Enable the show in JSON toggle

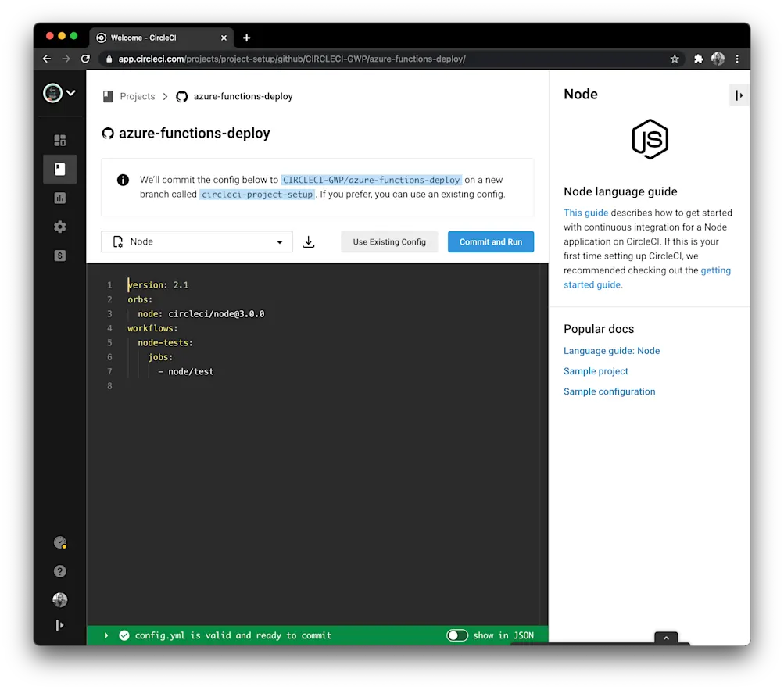pos(457,635)
